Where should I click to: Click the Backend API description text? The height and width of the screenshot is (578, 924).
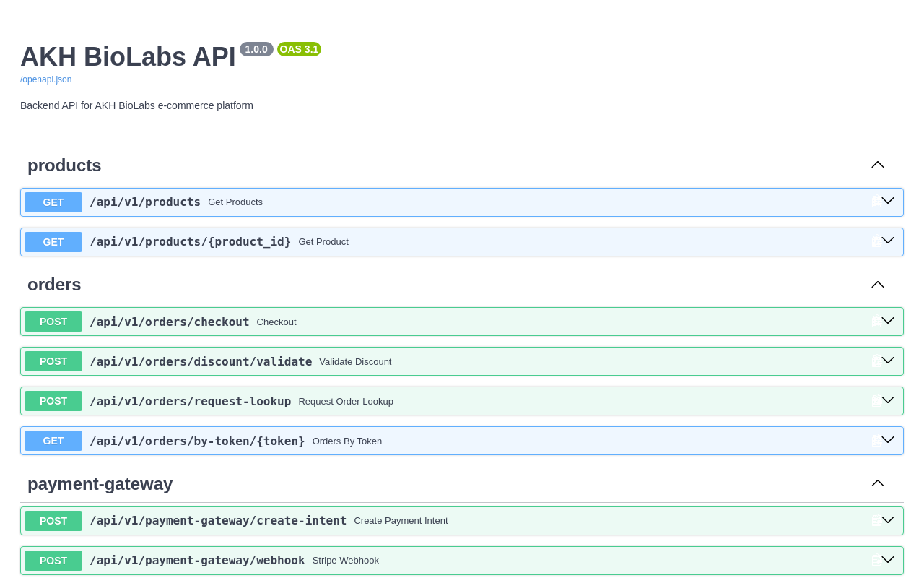click(136, 105)
